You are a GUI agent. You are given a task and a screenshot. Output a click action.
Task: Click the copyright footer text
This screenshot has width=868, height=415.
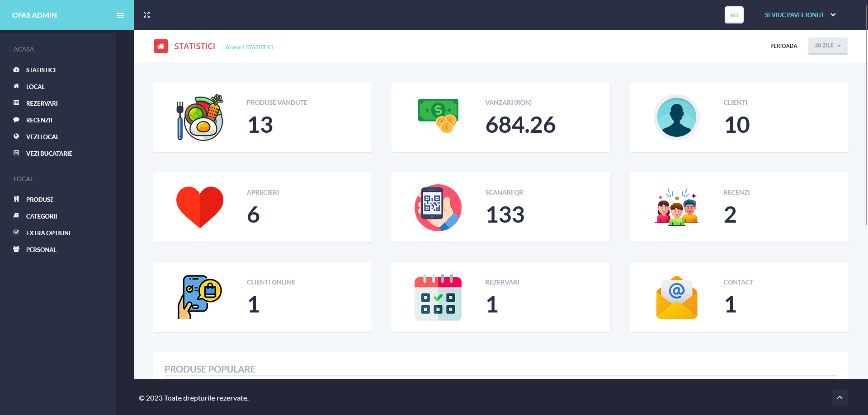coord(193,398)
